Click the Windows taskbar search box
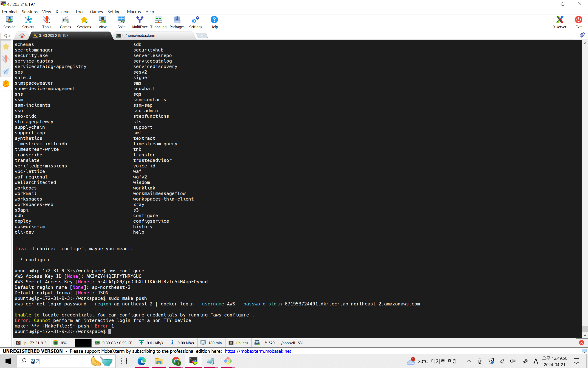The image size is (588, 368). coord(66,361)
